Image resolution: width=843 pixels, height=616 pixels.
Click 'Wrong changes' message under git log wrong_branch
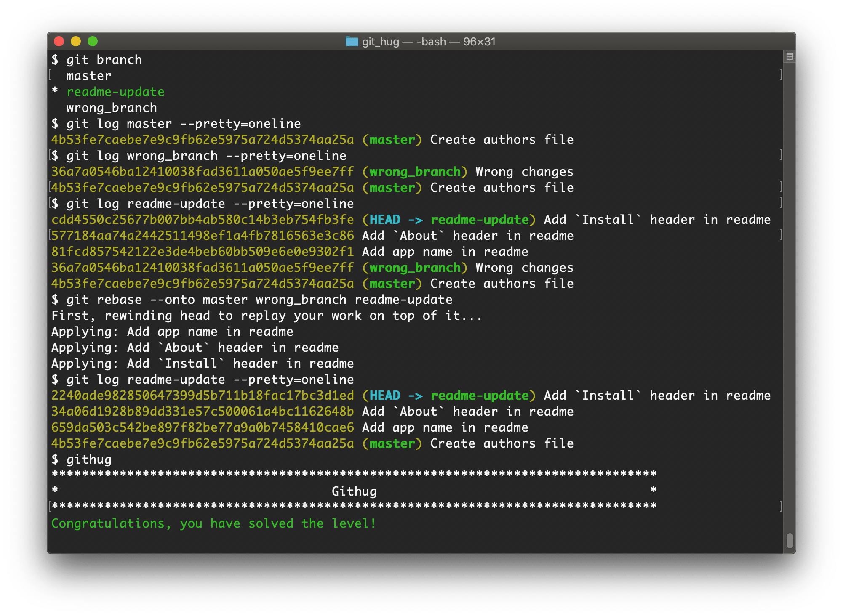[x=525, y=172]
